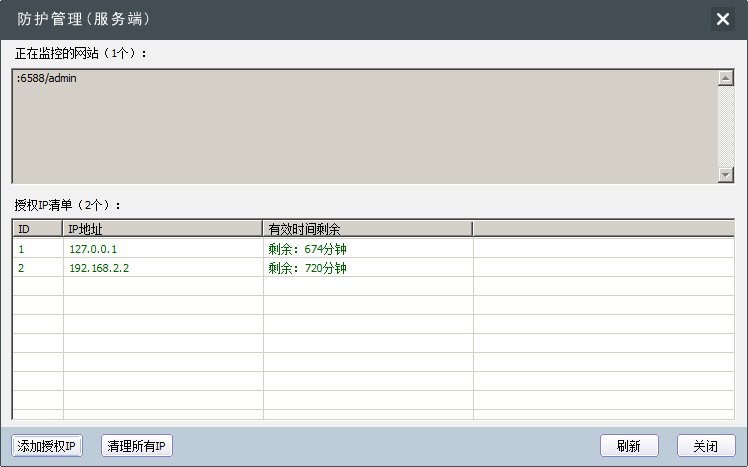Sort by the IP地址 column header
The width and height of the screenshot is (748, 467).
point(162,229)
